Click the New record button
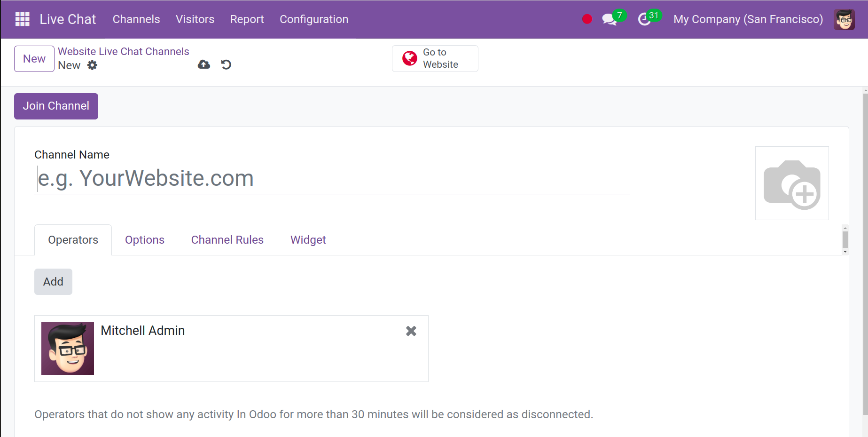868x437 pixels. pyautogui.click(x=34, y=59)
